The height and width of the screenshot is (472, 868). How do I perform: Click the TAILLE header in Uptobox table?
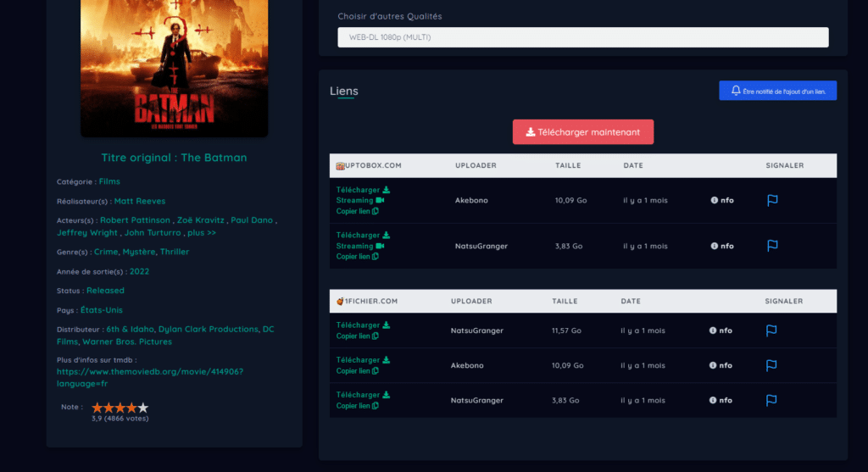(x=568, y=165)
